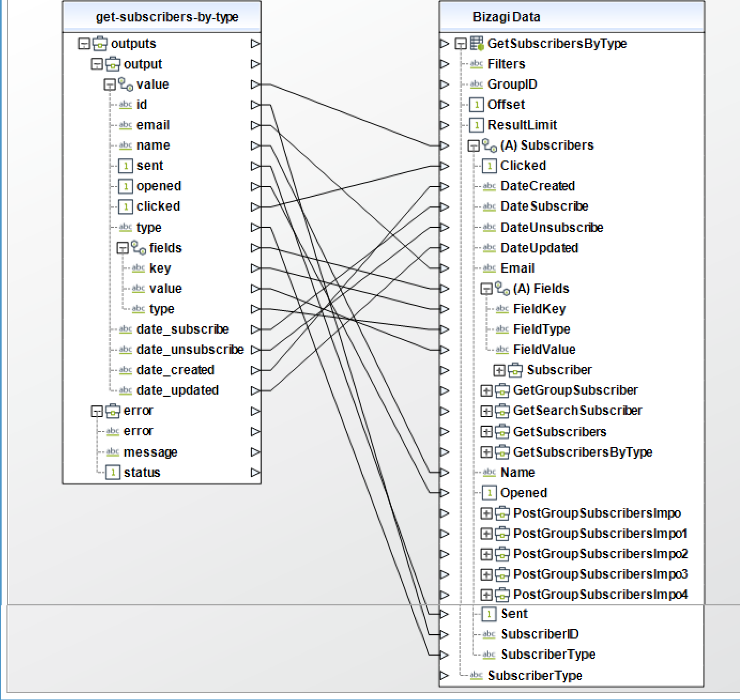Viewport: 740px width, 700px height.
Task: Click the (A) Subscribers collection icon
Action: click(x=490, y=145)
